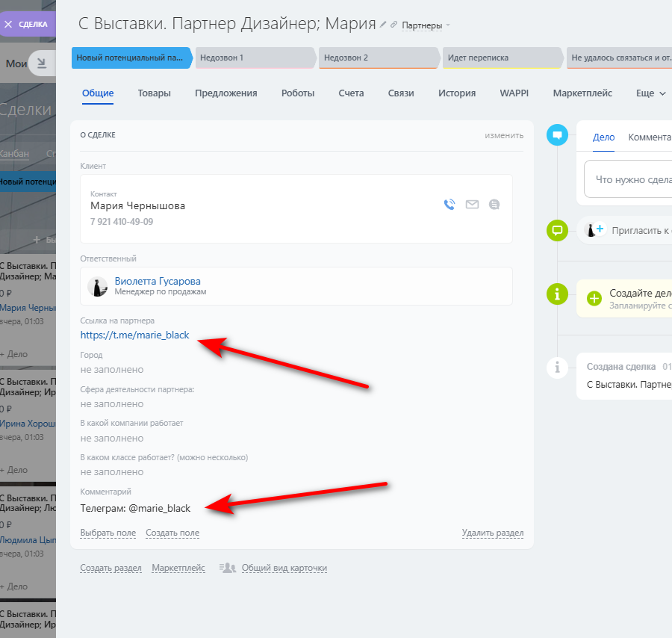Click the Что нужно сделать input field
Screen dimensions: 672x638
[x=628, y=179]
